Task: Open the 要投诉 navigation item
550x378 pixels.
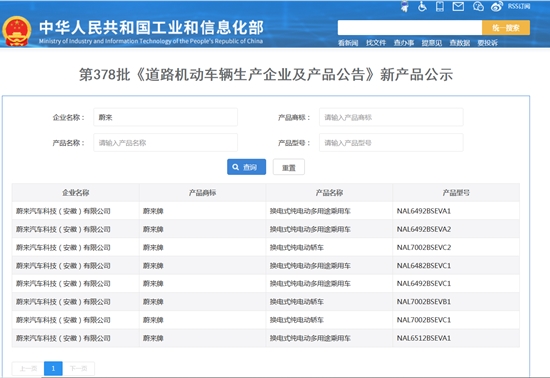Action: pos(488,43)
